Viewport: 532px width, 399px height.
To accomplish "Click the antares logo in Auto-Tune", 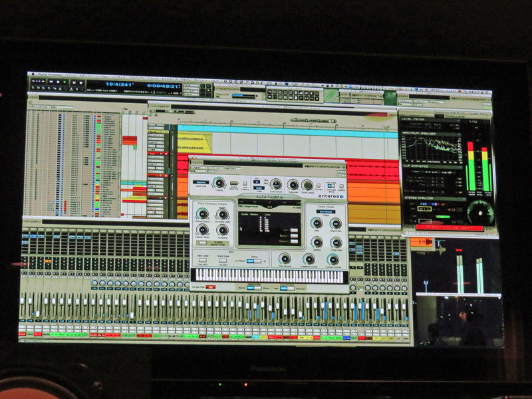I will [331, 196].
